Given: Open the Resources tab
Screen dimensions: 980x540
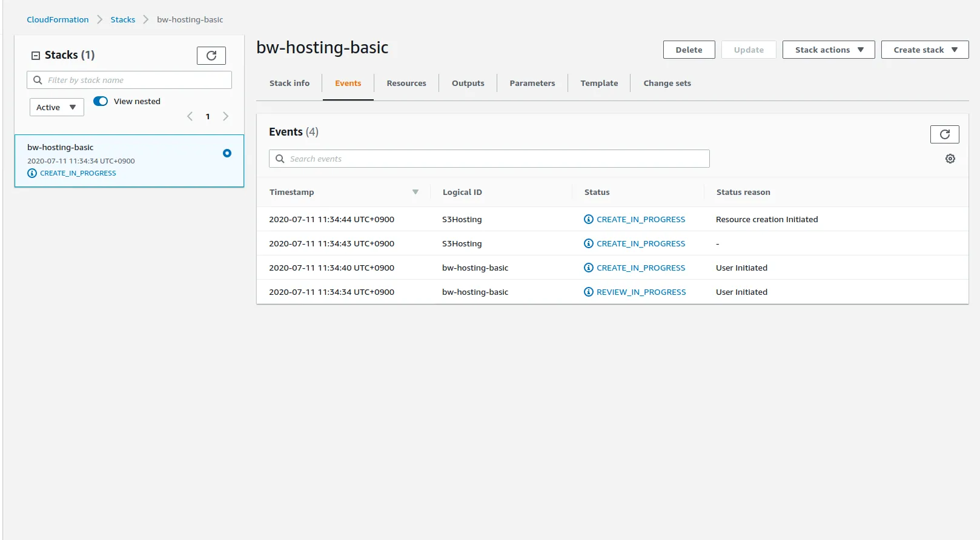Looking at the screenshot, I should coord(406,83).
